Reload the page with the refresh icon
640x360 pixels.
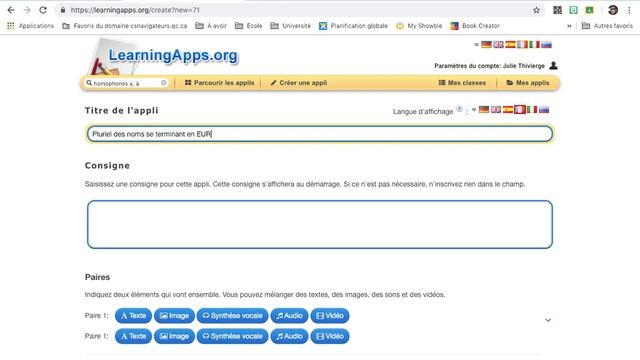pyautogui.click(x=43, y=10)
